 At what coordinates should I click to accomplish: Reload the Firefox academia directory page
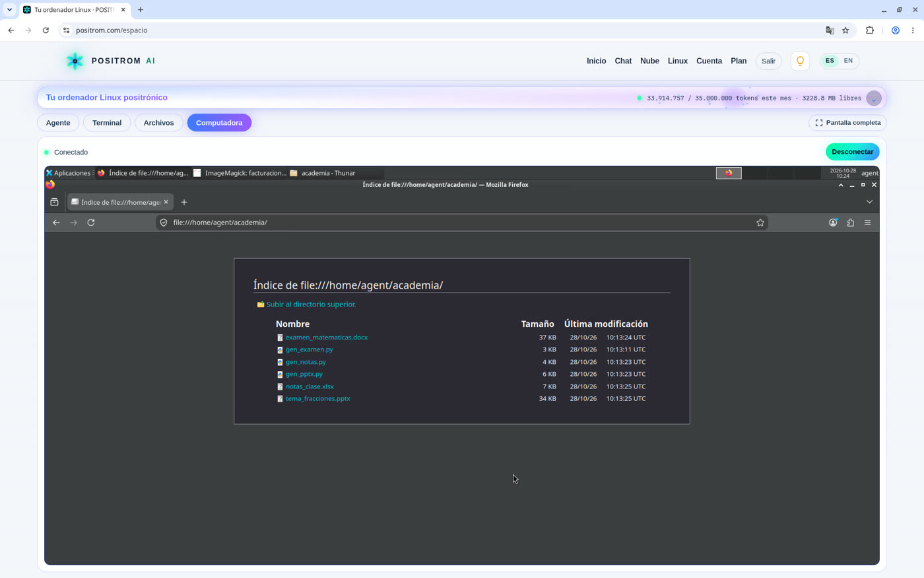(x=91, y=223)
